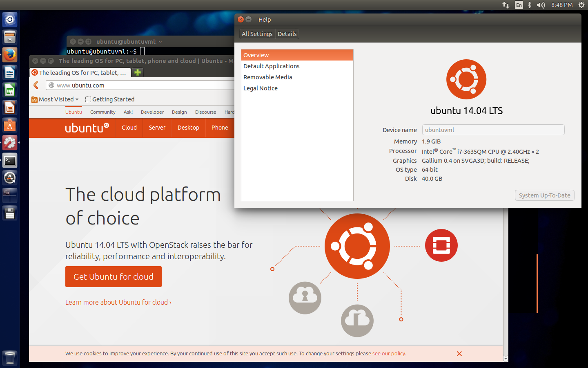The width and height of the screenshot is (588, 368).
Task: Open the Discourse link in the site top bar
Action: [206, 112]
